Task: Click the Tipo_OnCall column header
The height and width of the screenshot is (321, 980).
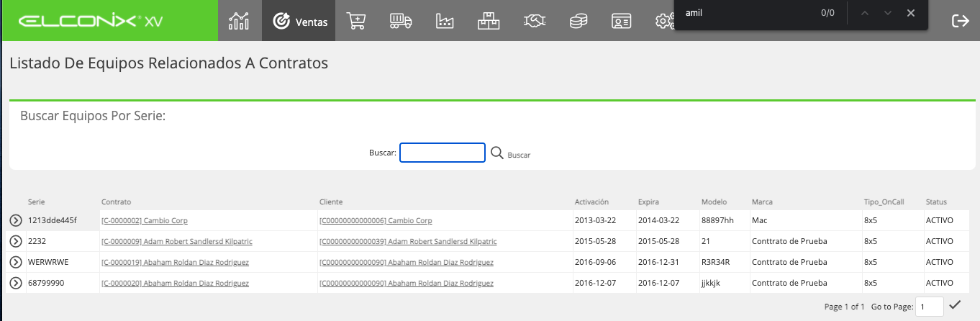Action: click(x=884, y=202)
